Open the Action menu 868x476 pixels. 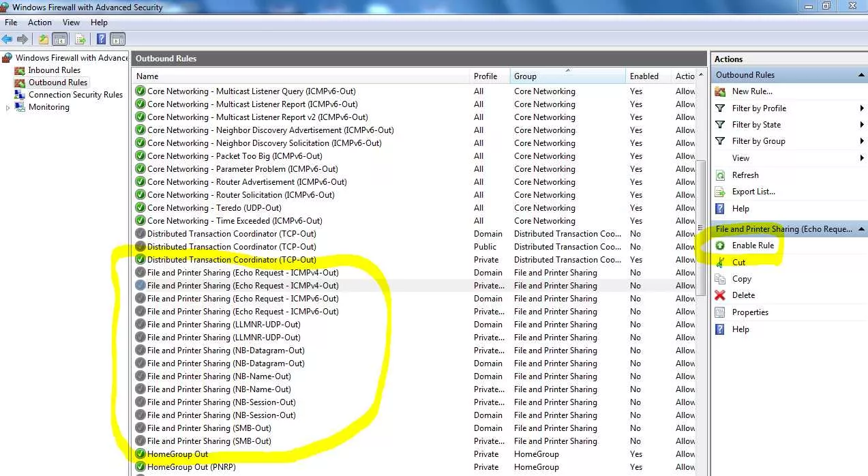point(40,23)
